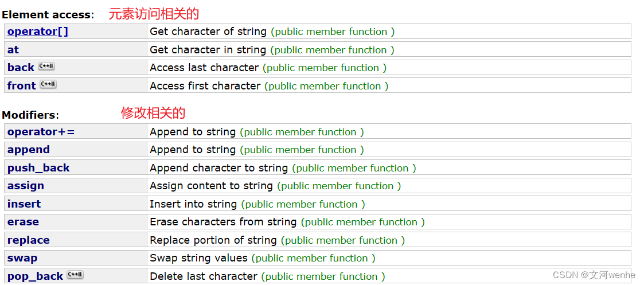The width and height of the screenshot is (644, 285).
Task: Click the 'Swap string values' description text
Action: tap(198, 258)
